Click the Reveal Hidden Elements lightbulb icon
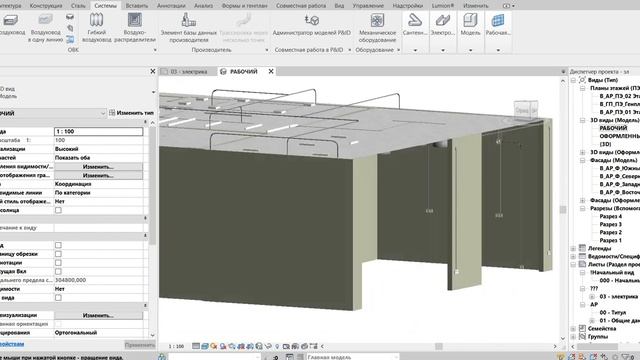This screenshot has height=360, width=640. click(x=277, y=346)
